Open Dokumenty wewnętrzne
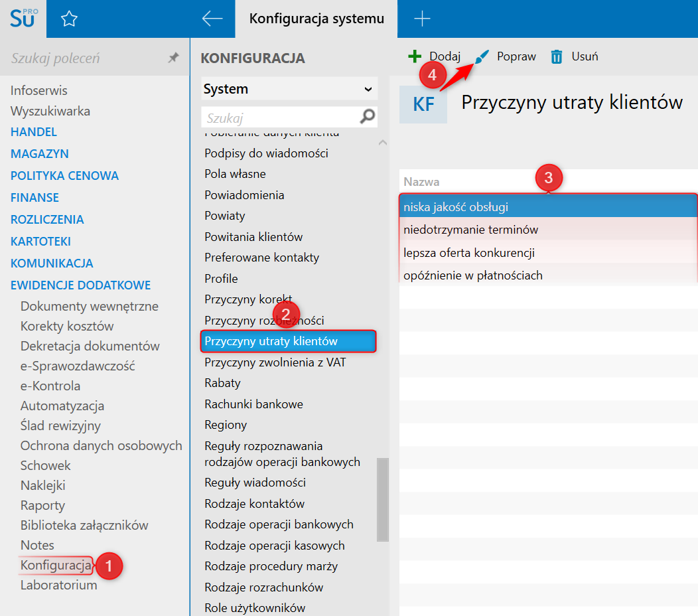The image size is (698, 616). tap(89, 306)
